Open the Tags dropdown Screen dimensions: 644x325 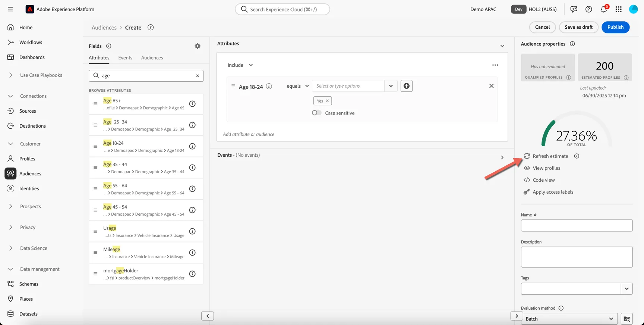tap(627, 288)
